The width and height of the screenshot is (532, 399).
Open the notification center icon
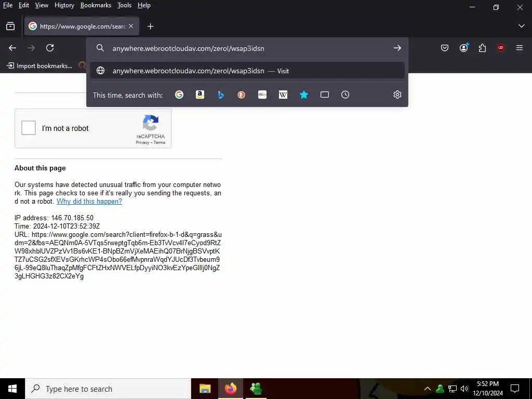coord(515,389)
